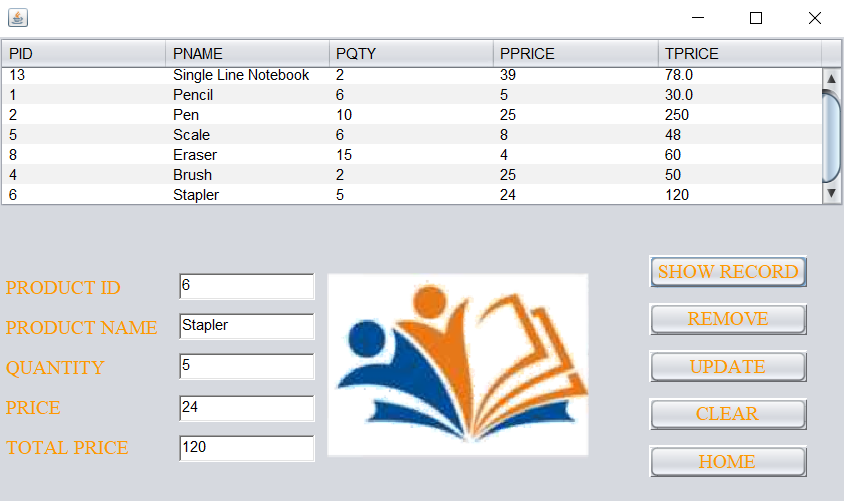Click the Quantity input field
844x501 pixels.
coord(247,366)
